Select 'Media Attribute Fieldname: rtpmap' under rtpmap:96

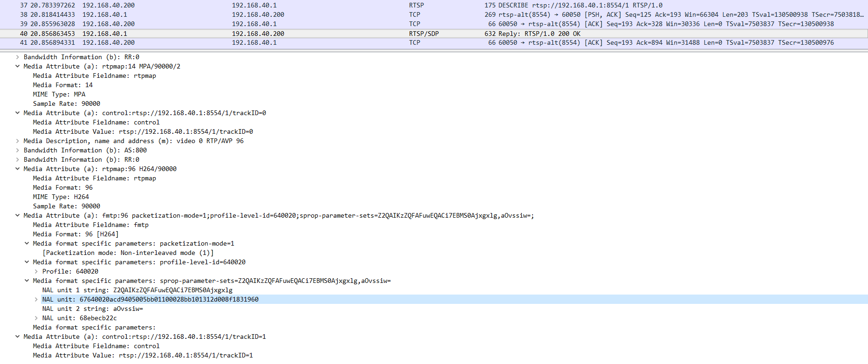pyautogui.click(x=95, y=178)
